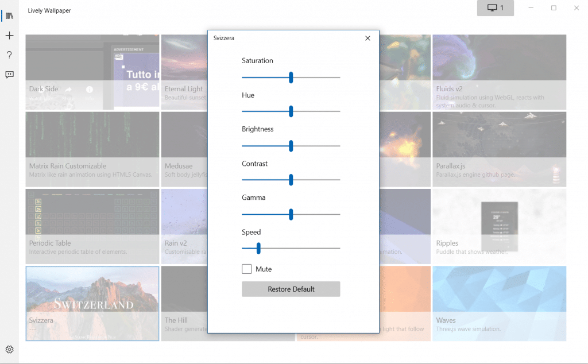Viewport: 588px width, 364px height.
Task: Click the Speed label
Action: [x=252, y=232]
